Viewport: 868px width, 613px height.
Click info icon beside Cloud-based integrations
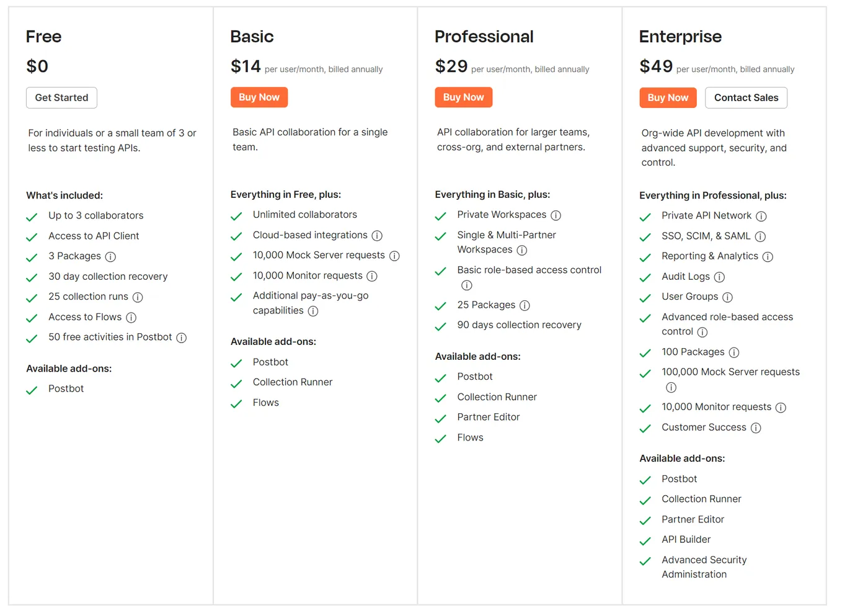pos(377,236)
